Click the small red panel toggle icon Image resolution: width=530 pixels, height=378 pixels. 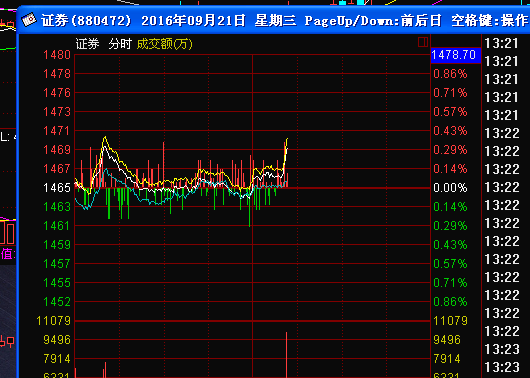(423, 42)
